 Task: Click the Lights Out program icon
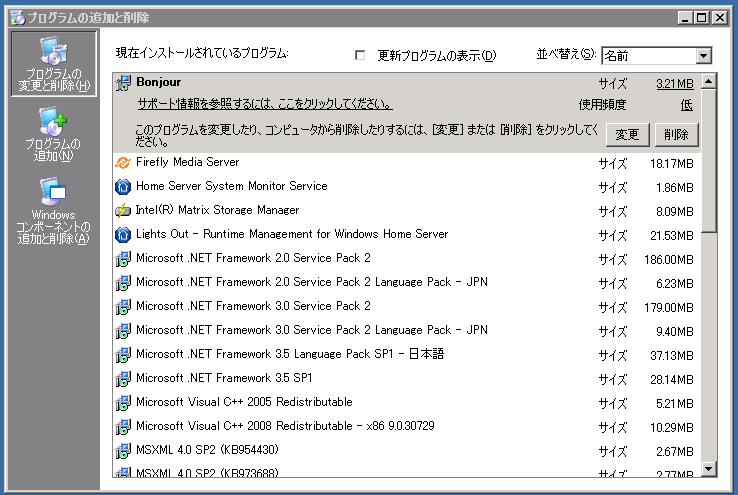(123, 235)
